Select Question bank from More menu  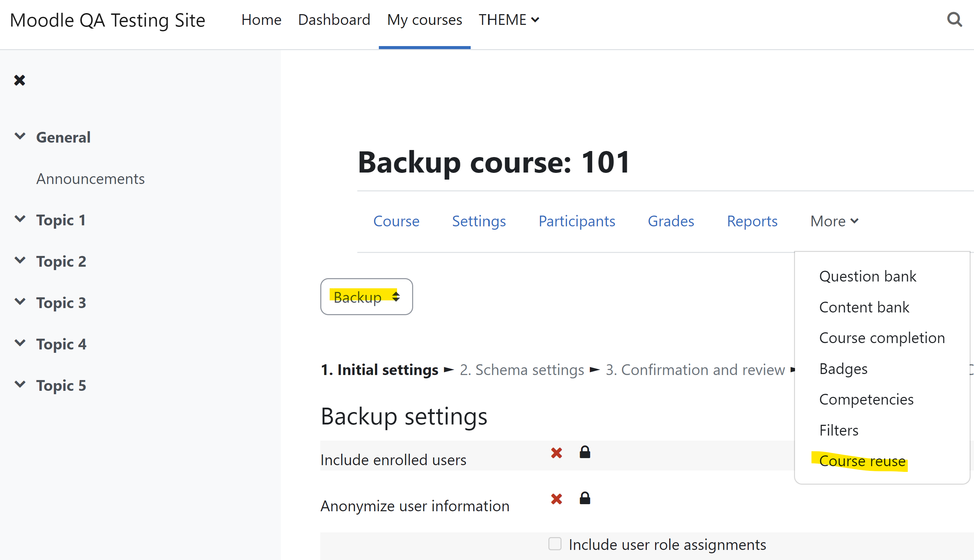tap(867, 276)
